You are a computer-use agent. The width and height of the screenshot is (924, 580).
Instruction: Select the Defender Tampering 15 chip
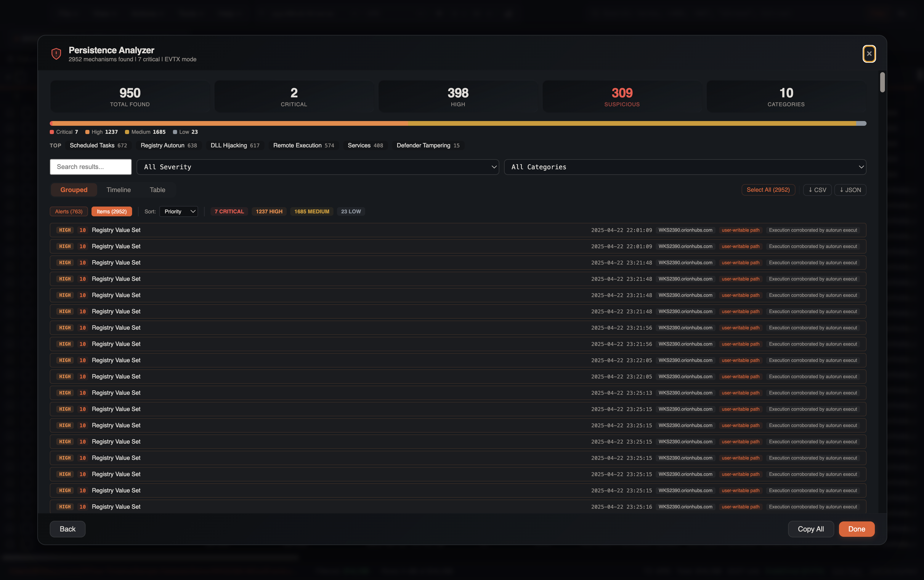coord(428,145)
